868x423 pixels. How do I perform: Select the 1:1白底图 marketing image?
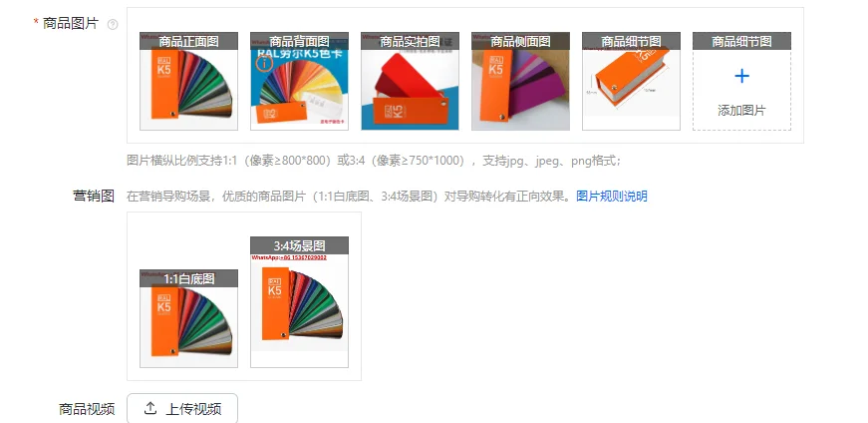click(x=188, y=319)
